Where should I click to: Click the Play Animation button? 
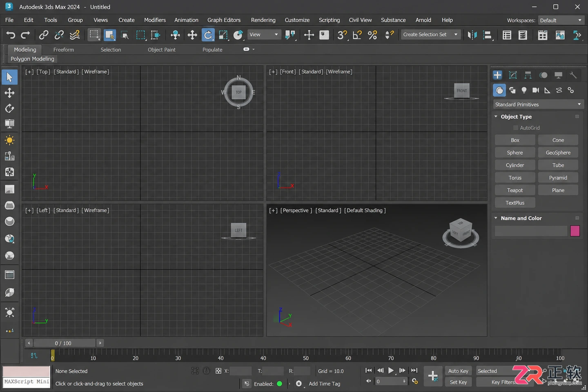click(x=391, y=370)
